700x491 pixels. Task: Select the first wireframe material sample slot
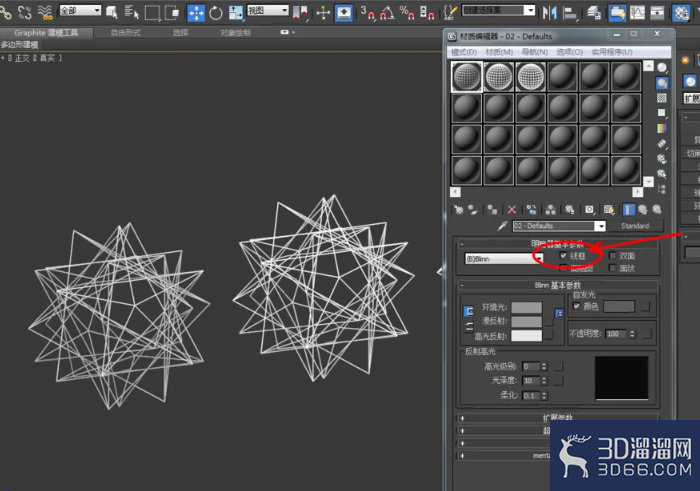tap(467, 77)
